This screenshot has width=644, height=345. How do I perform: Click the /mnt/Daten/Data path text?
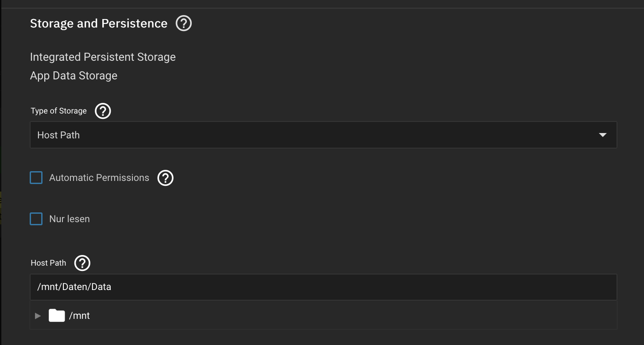point(74,287)
